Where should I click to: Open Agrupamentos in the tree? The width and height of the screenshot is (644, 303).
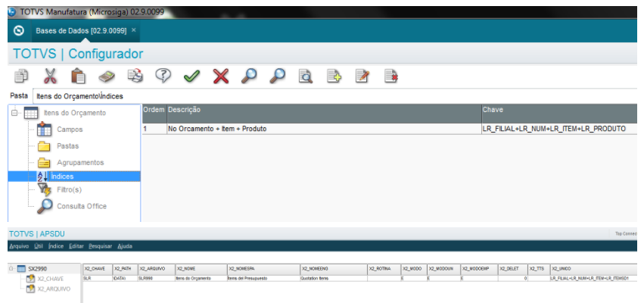80,162
